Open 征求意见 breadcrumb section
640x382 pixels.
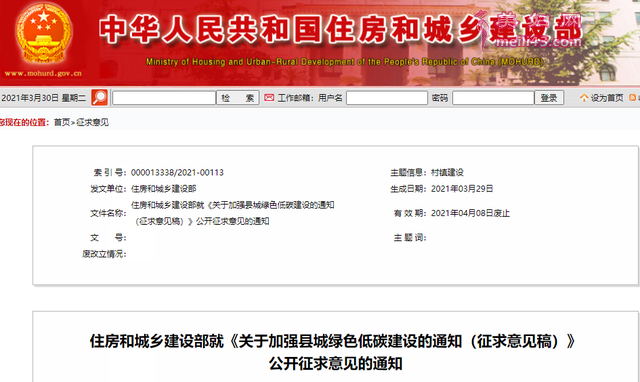92,122
